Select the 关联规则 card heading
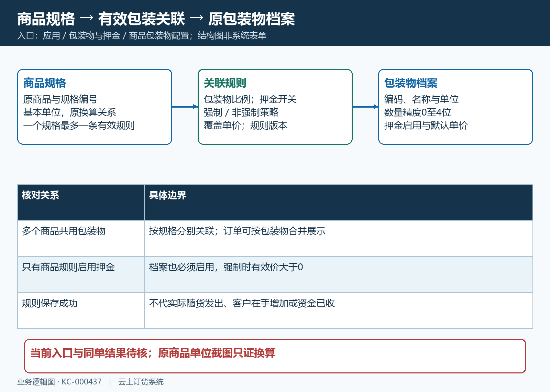 [225, 83]
